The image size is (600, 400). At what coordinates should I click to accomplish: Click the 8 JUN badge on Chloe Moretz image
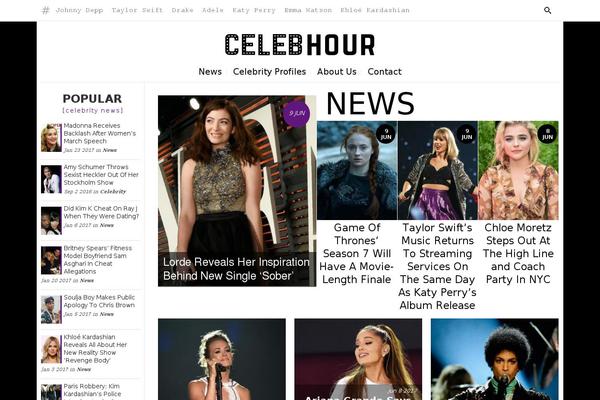click(547, 134)
